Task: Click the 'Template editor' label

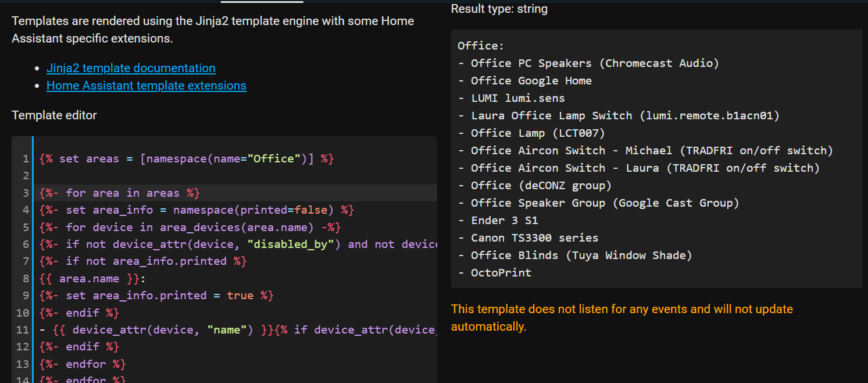Action: pos(54,115)
